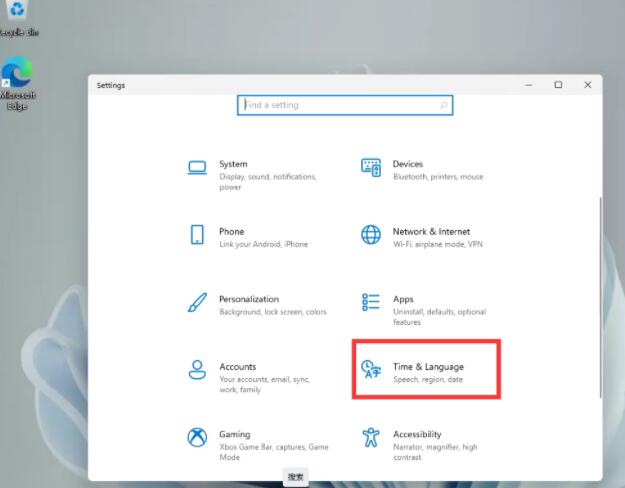Image resolution: width=625 pixels, height=488 pixels.
Task: Click 'Background, lock screen, colors' text
Action: (x=273, y=312)
